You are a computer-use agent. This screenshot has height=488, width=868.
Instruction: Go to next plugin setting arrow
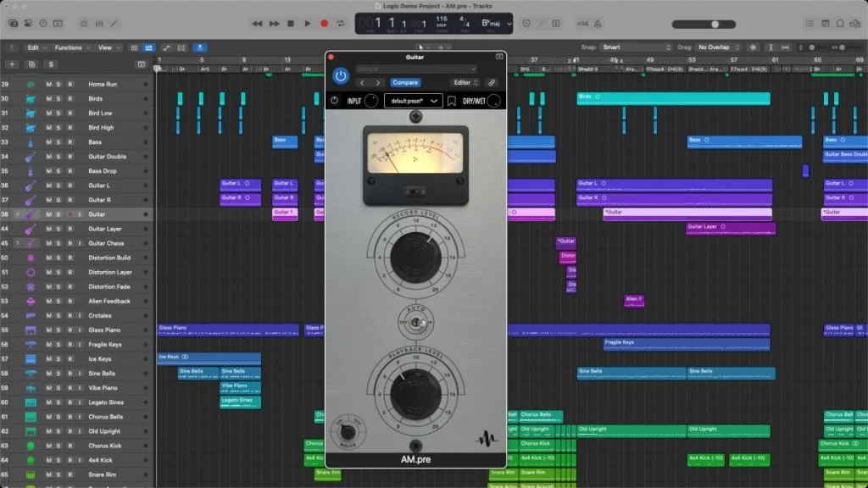point(378,82)
